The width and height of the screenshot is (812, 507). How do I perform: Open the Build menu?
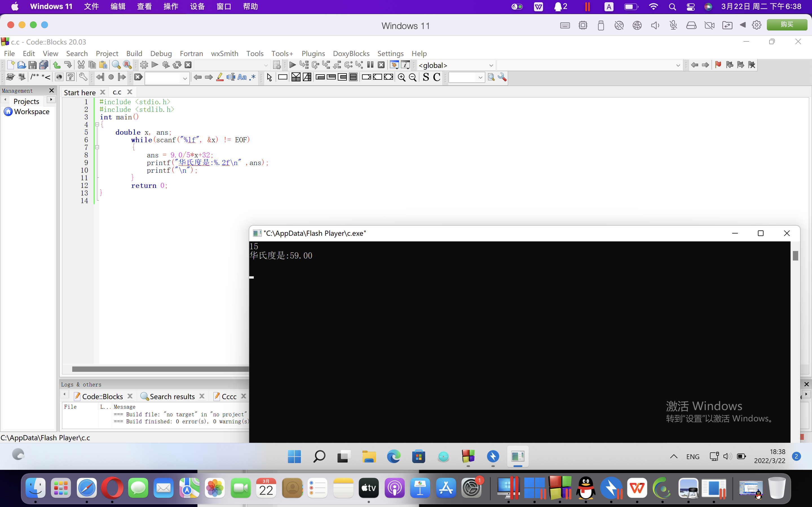134,53
